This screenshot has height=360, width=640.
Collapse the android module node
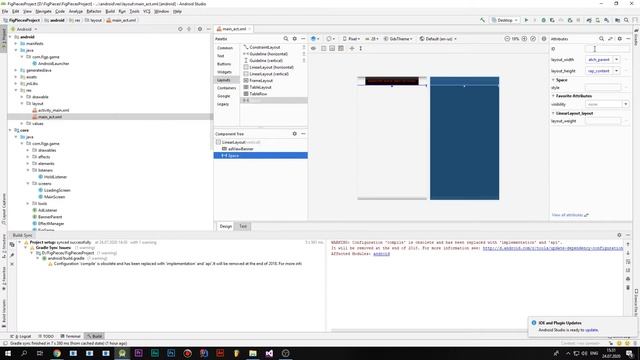point(10,37)
